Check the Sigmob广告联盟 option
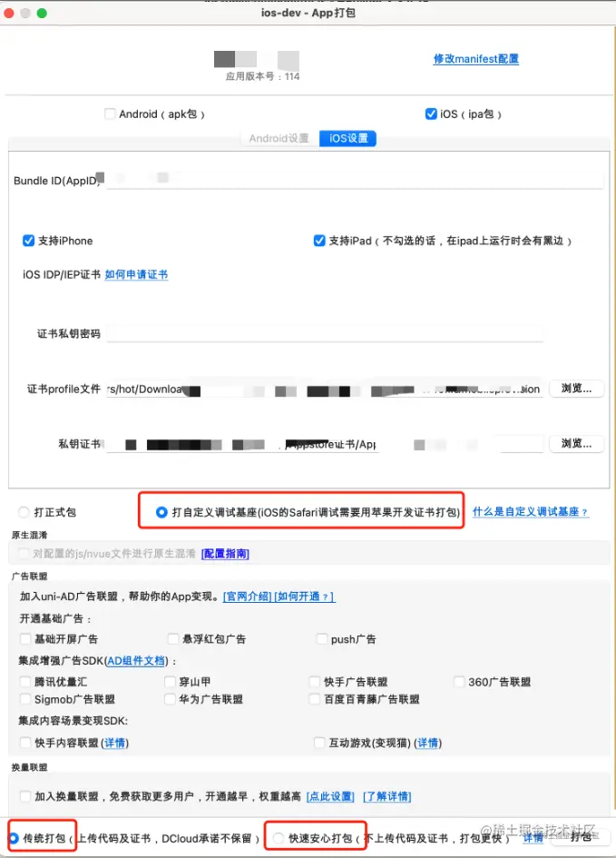 click(x=25, y=699)
